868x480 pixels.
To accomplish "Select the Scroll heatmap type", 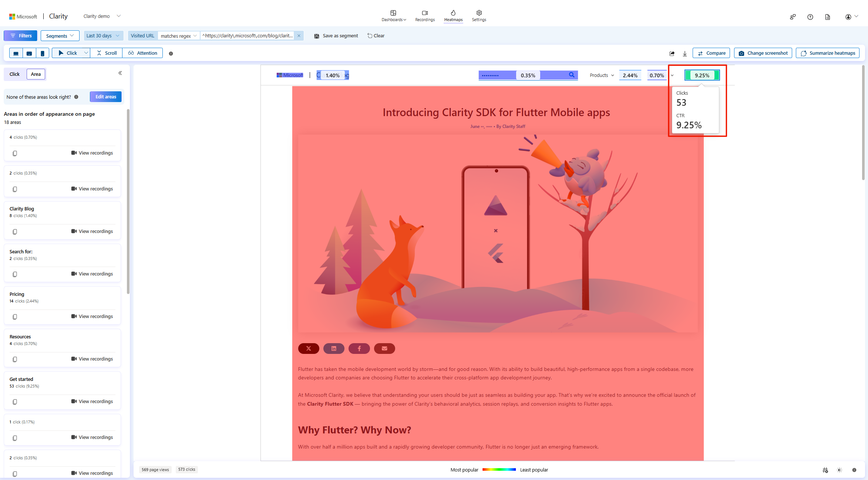I will (107, 53).
